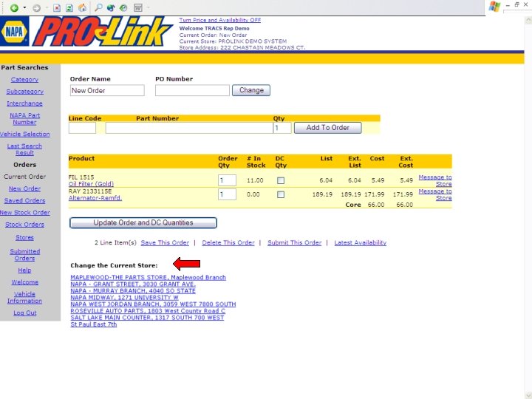The height and width of the screenshot is (399, 532).
Task: Click the Refresh page icon
Action: 69,8
